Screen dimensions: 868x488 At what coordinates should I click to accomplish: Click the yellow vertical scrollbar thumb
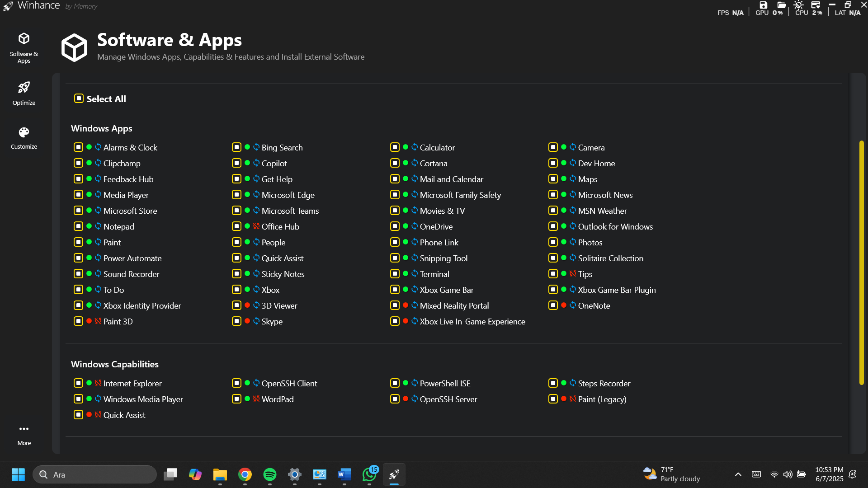[x=862, y=263]
